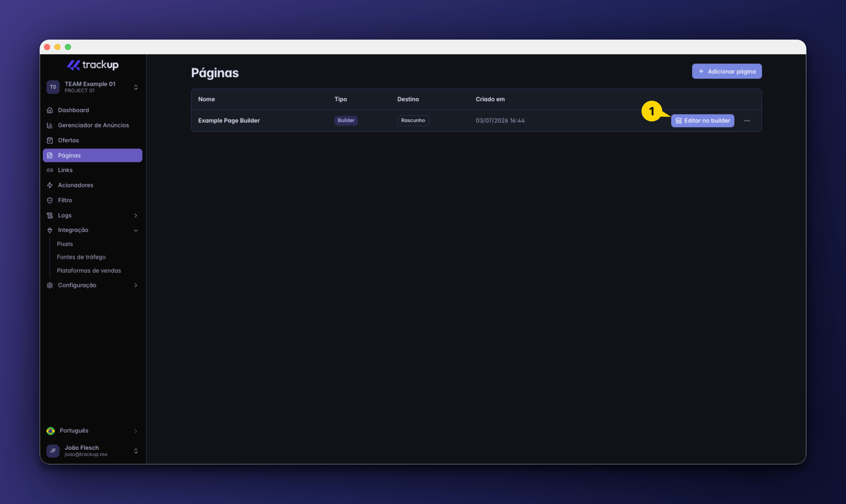The image size is (846, 504).
Task: Go to Dashboard in sidebar
Action: (93, 110)
